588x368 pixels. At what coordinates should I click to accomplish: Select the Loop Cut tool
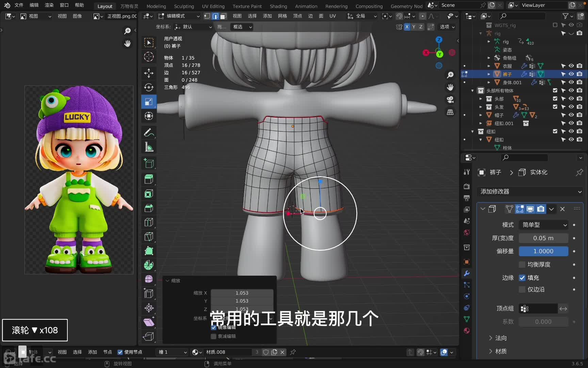(149, 222)
